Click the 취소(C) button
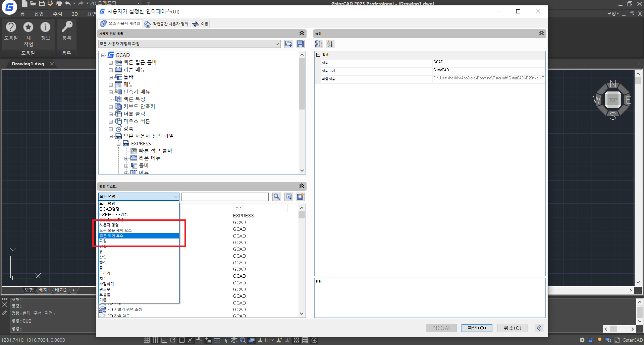The width and height of the screenshot is (644, 345). pyautogui.click(x=512, y=328)
